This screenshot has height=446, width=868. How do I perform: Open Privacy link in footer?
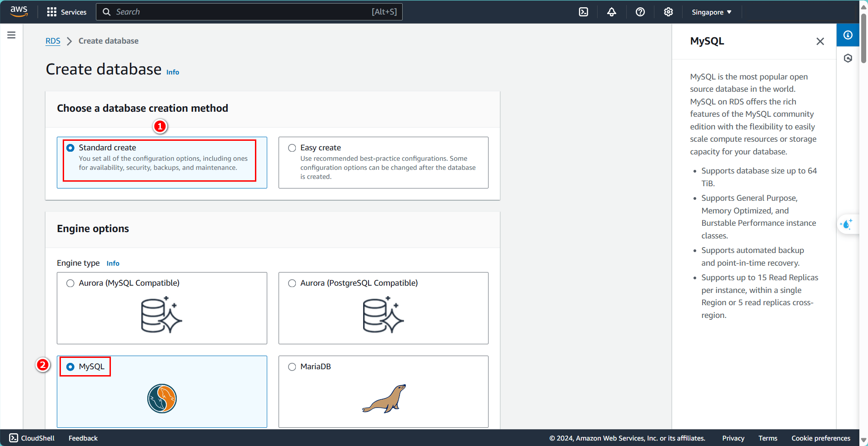(x=733, y=438)
